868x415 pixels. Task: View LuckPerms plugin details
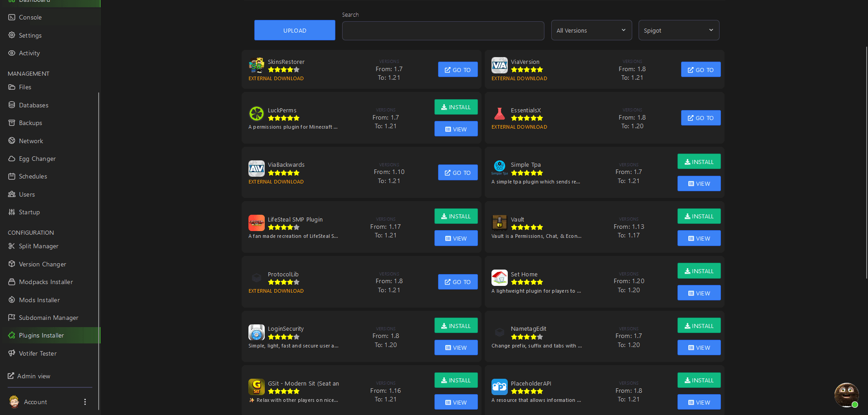[x=456, y=129]
